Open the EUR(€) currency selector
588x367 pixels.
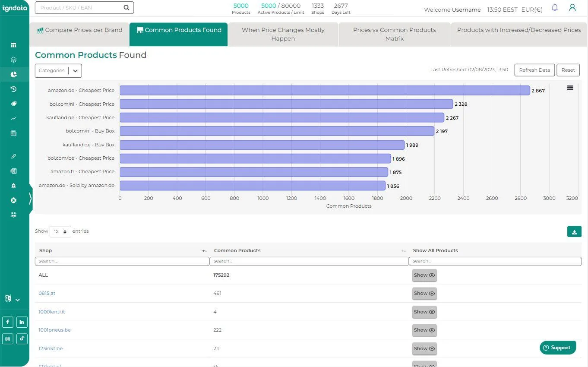coord(532,9)
